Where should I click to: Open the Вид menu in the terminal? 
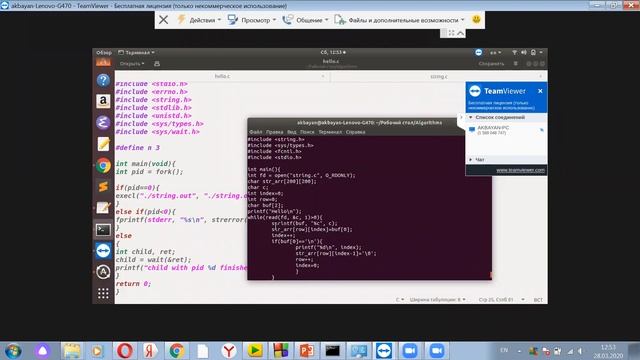pyautogui.click(x=291, y=132)
